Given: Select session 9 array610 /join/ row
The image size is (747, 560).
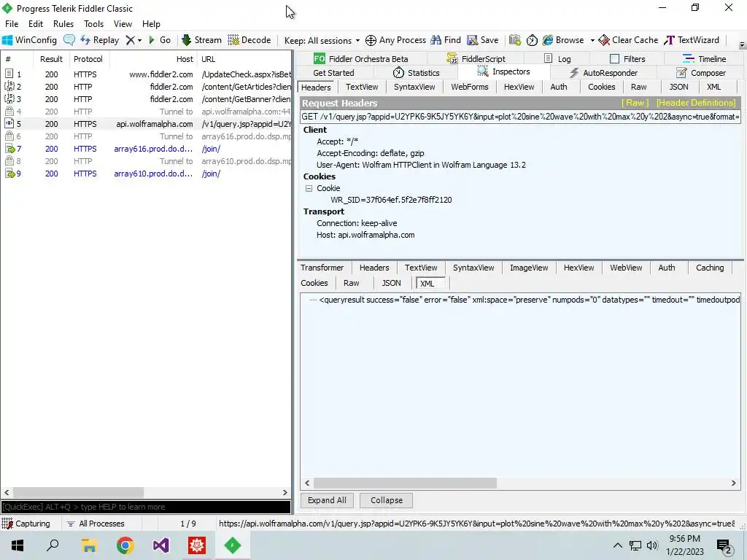Looking at the screenshot, I should click(146, 174).
